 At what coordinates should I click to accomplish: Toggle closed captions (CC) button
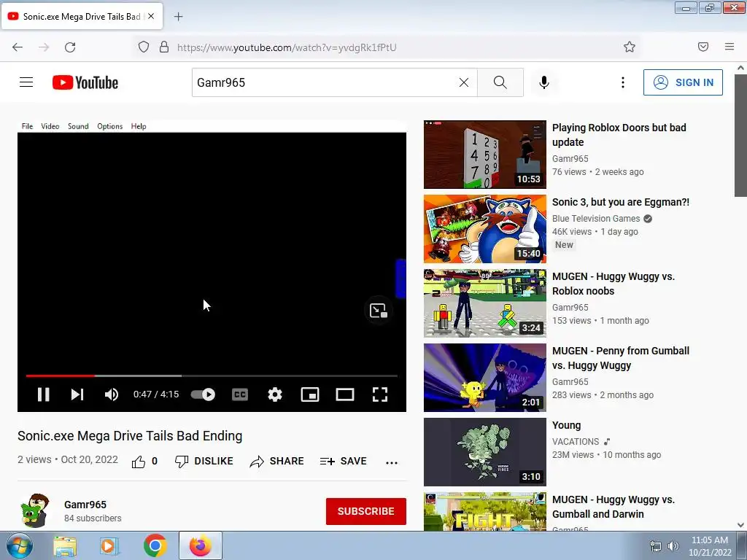tap(239, 394)
